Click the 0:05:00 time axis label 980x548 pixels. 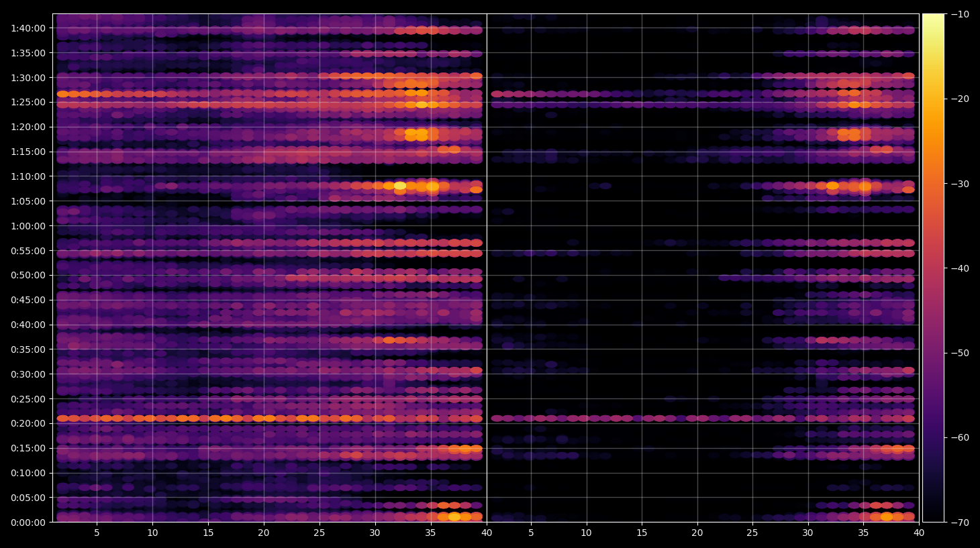(x=28, y=498)
